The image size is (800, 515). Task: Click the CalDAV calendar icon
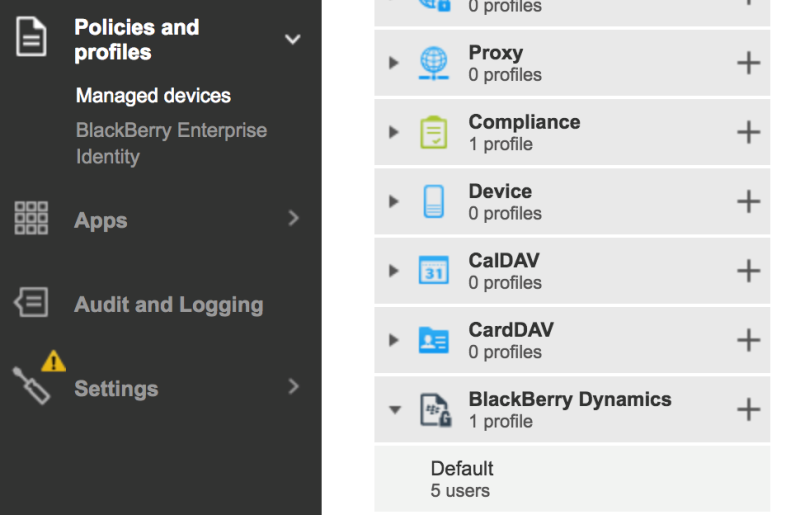(x=434, y=270)
